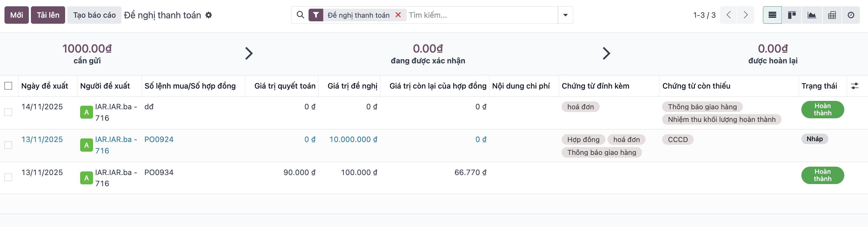Click Hoàn thành badge in PO0934 row
The height and width of the screenshot is (227, 868).
822,175
